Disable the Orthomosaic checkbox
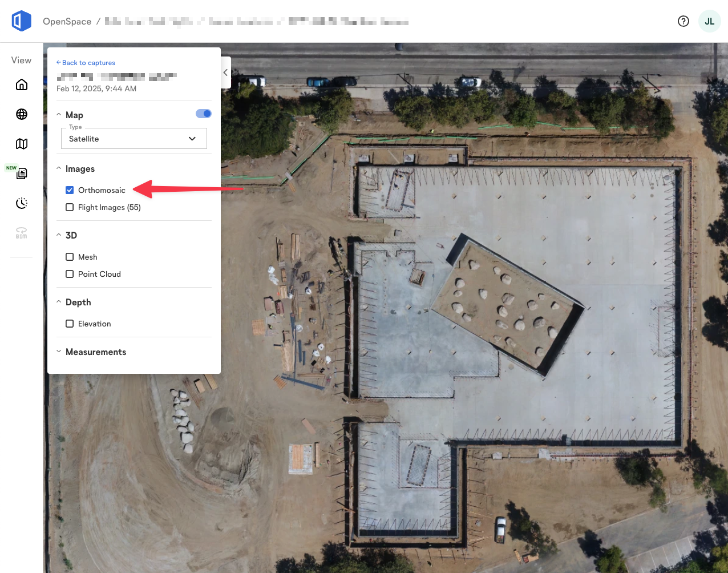 click(x=69, y=189)
